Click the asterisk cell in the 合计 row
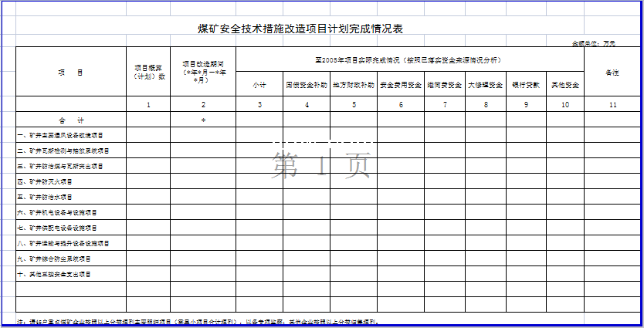 [203, 120]
